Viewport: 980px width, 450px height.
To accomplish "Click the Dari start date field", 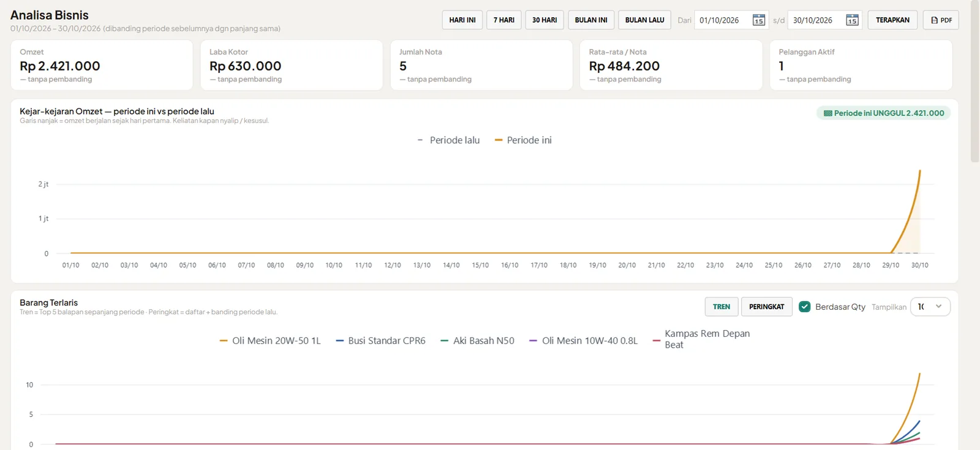I will point(731,20).
